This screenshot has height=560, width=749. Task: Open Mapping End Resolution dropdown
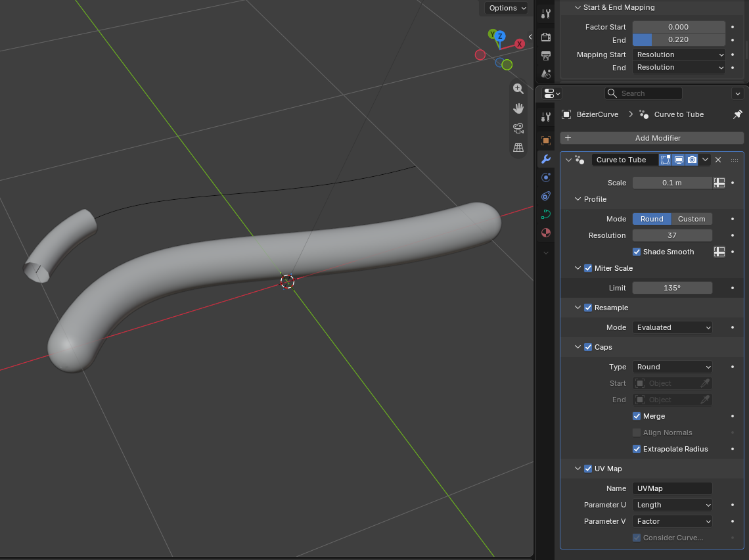[x=679, y=68]
